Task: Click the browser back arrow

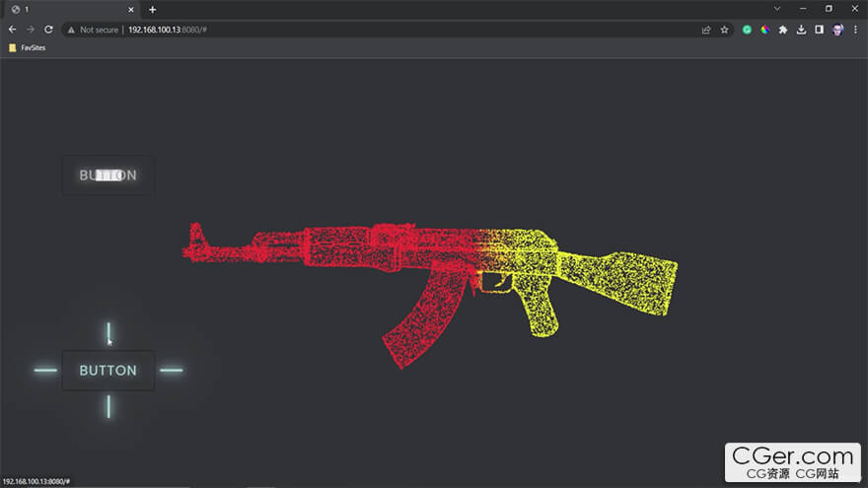Action: 12,30
